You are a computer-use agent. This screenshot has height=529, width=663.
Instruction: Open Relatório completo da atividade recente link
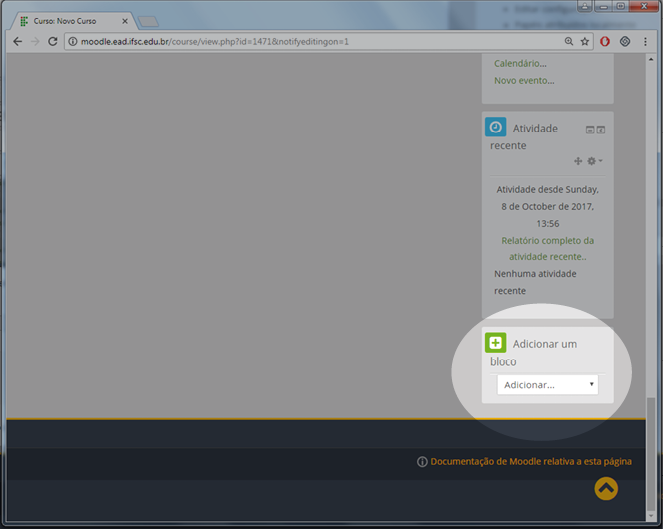tap(547, 248)
